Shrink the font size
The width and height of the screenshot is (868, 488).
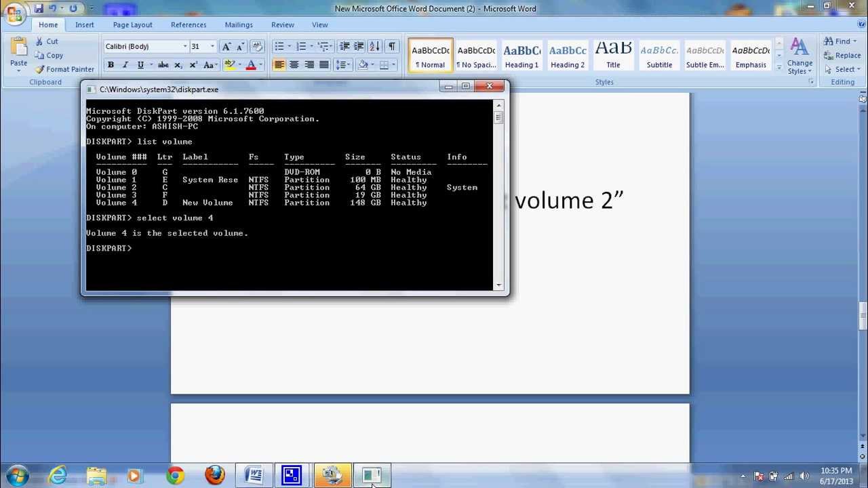pyautogui.click(x=239, y=46)
